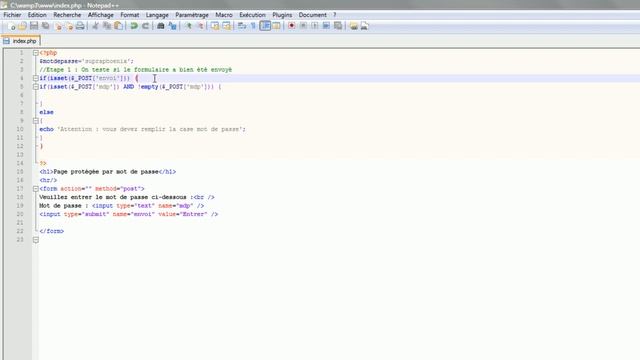
Task: Collapse the <?php block on line 1
Action: click(36, 53)
